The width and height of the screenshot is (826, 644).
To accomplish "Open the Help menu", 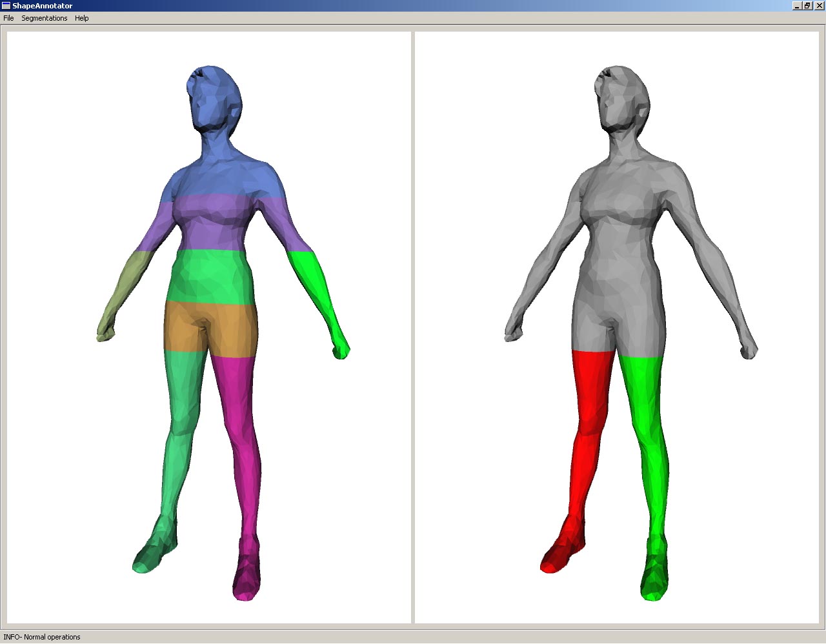I will [81, 18].
